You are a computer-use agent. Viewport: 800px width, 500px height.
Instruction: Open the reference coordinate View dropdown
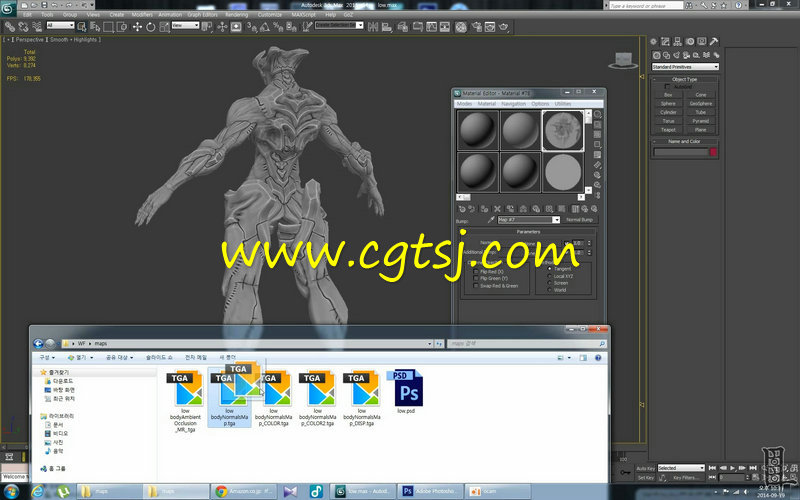click(x=185, y=26)
